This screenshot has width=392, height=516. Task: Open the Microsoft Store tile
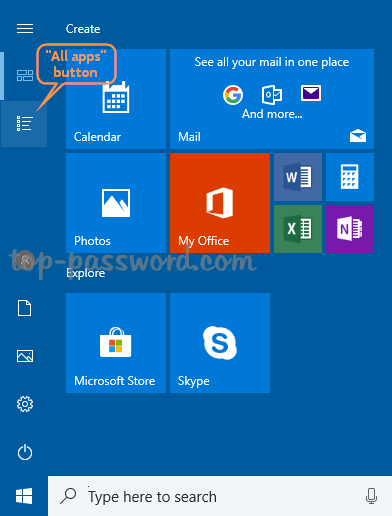pos(116,343)
